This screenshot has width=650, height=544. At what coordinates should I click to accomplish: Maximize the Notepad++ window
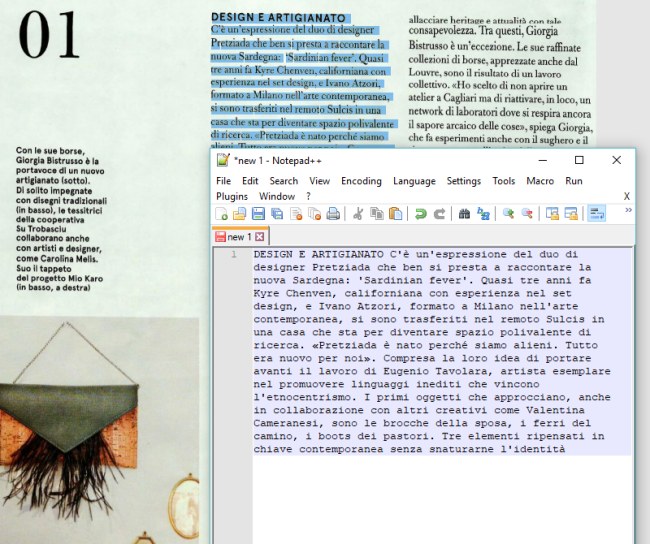tap(579, 160)
